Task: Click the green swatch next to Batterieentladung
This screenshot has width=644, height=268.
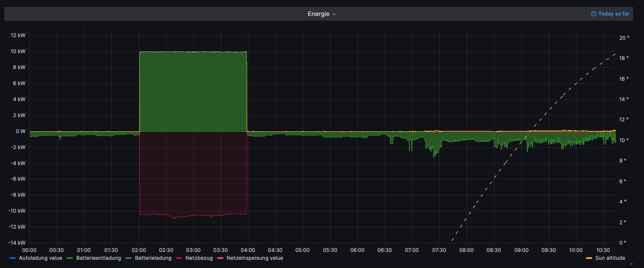Action: (70, 258)
